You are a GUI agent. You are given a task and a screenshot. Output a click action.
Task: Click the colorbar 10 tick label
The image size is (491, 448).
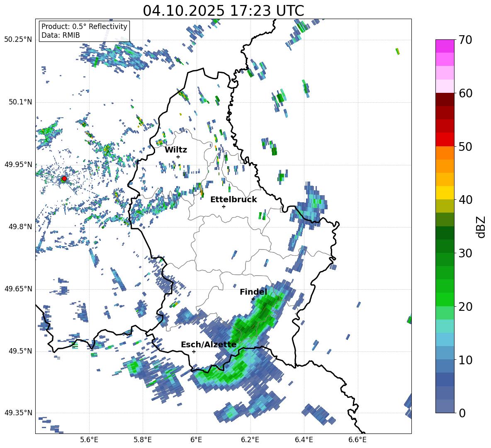[x=465, y=360]
